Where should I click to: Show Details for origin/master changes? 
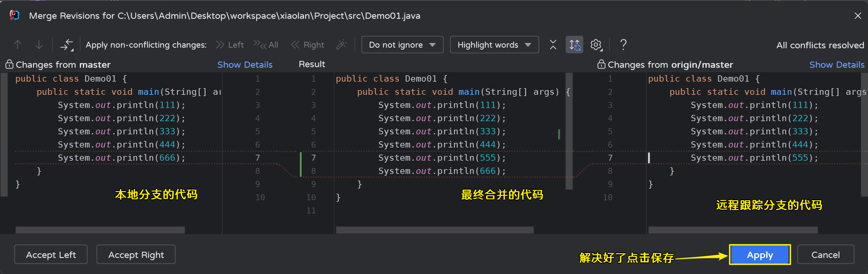(x=837, y=65)
